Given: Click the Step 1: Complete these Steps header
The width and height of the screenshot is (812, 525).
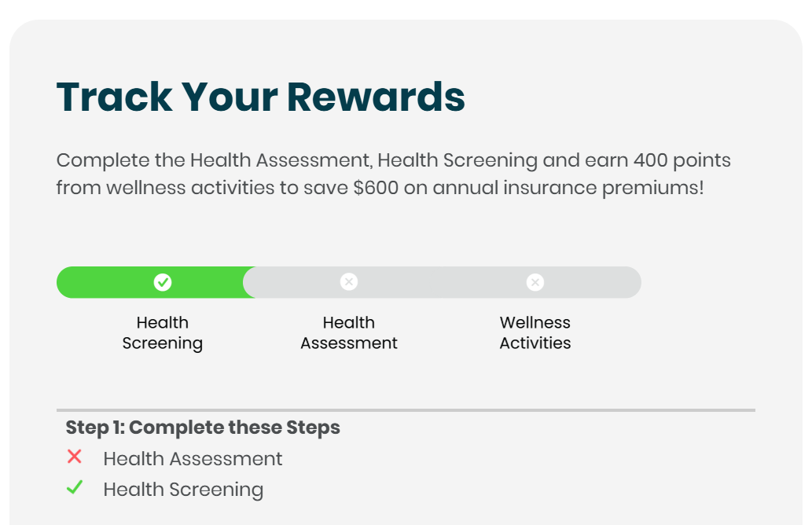Looking at the screenshot, I should coord(202,428).
